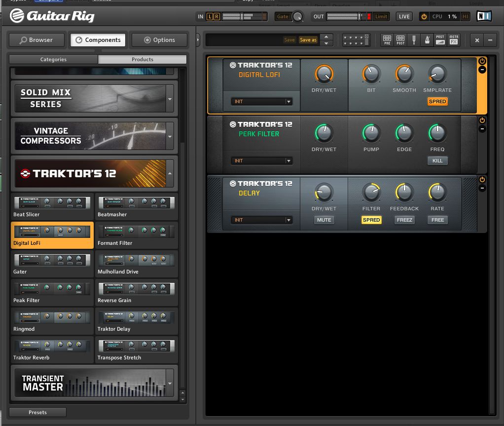Screen dimensions: 504x426
Task: Click the FEEDBACK knob on Delay
Action: pyautogui.click(x=404, y=192)
